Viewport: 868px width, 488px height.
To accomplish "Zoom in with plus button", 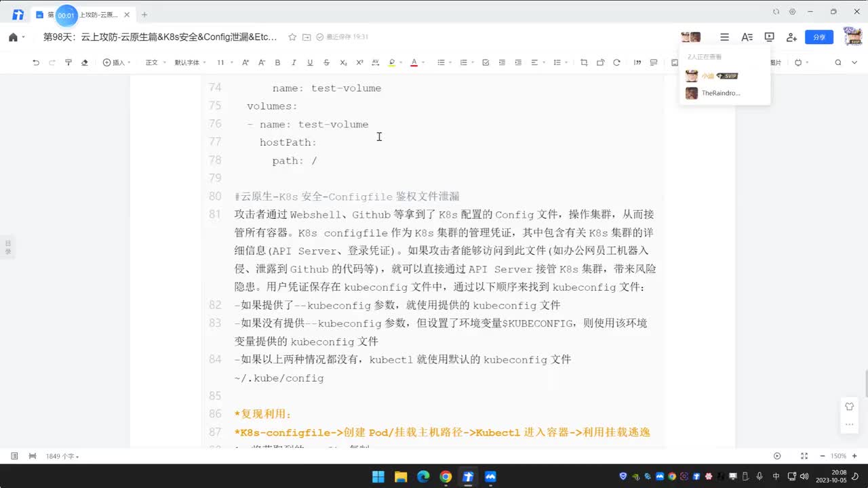I will tap(854, 456).
